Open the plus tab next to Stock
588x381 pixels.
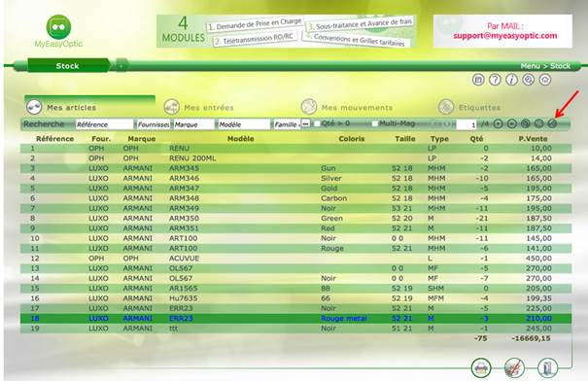pos(121,66)
